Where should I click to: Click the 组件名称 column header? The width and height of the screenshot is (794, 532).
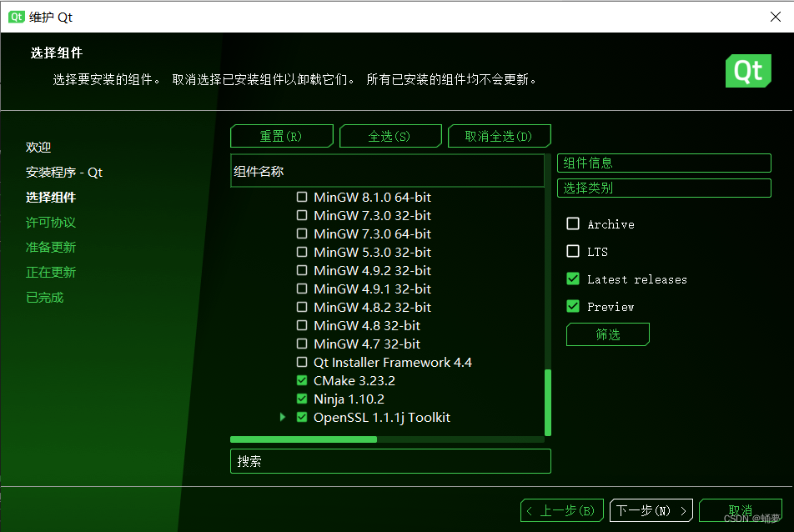coord(387,171)
